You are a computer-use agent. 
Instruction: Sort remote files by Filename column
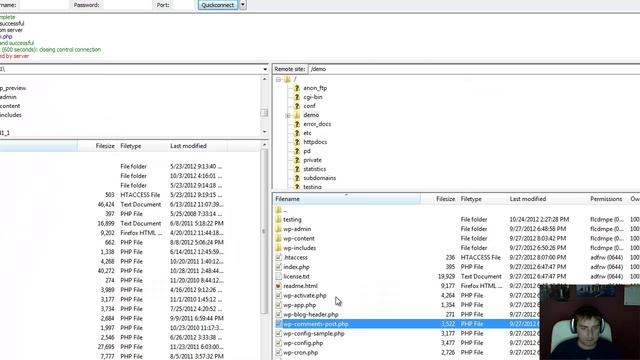pos(347,199)
